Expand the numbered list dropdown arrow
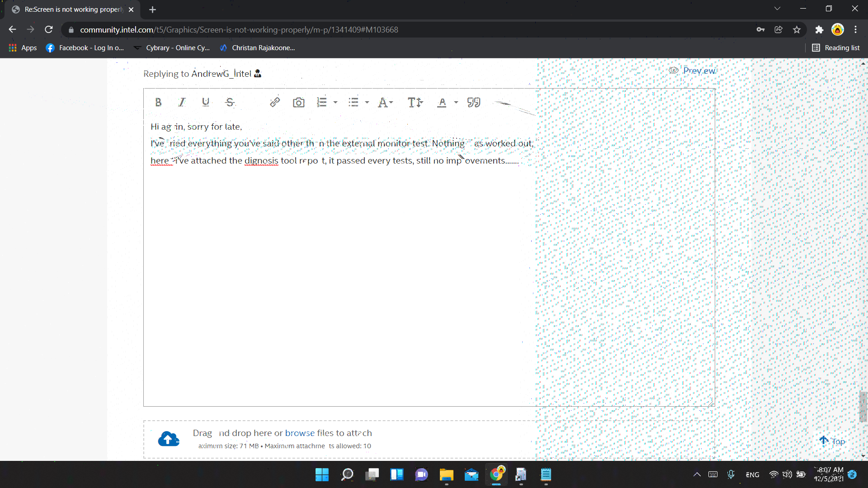 (x=335, y=103)
